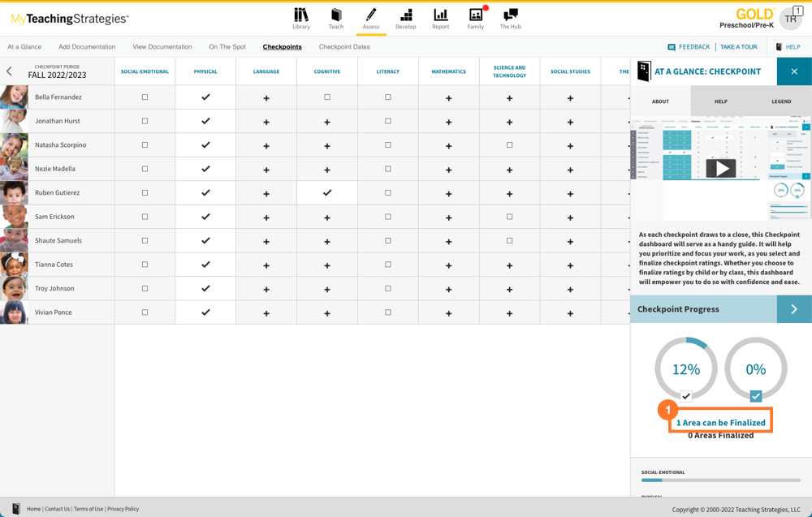Switch to the Checkpoint Dates tab
Image resolution: width=812 pixels, height=517 pixels.
(x=344, y=47)
